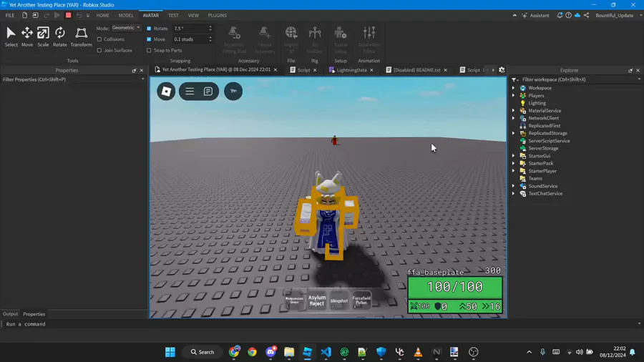
Task: Open Avatar Setup tool
Action: click(341, 40)
